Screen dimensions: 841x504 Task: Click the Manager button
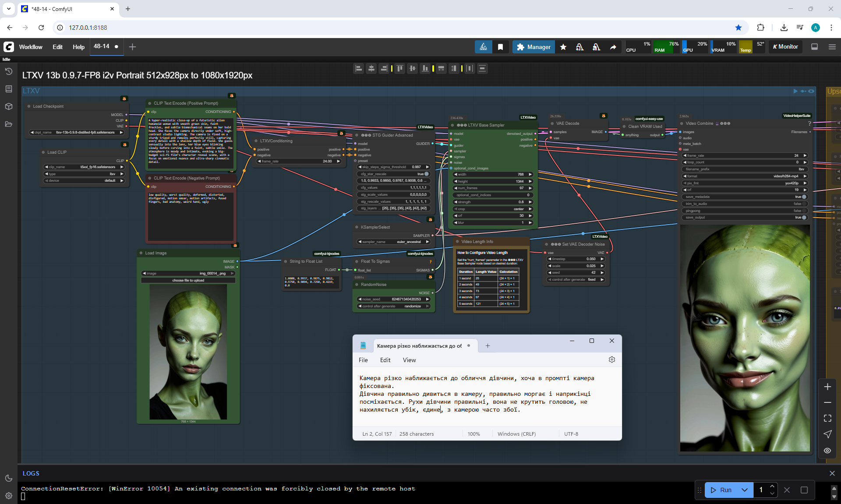click(x=534, y=47)
